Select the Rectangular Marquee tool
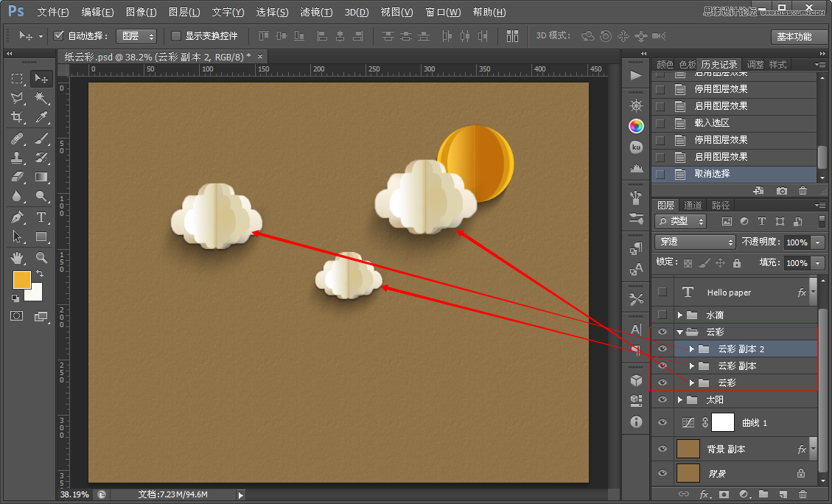 point(17,79)
